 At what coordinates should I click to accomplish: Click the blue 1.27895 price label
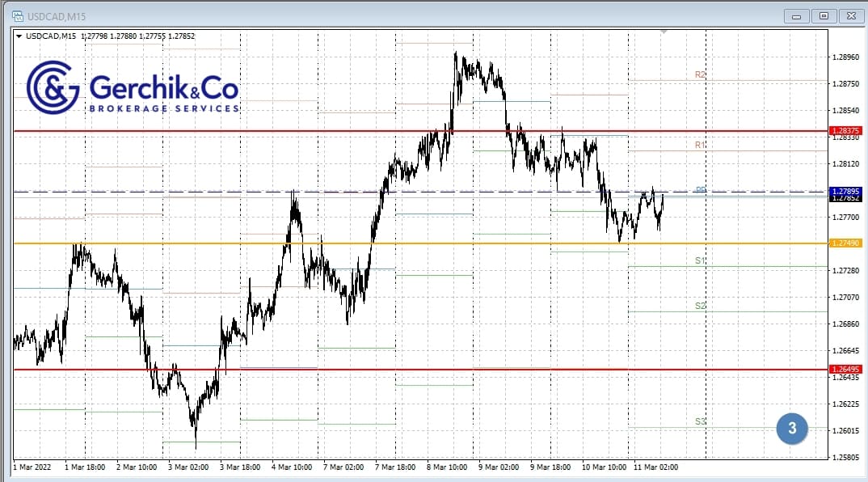click(x=846, y=191)
